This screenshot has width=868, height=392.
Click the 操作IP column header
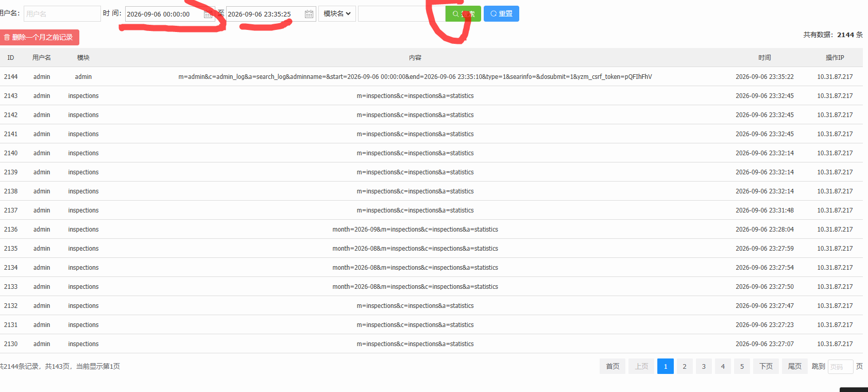[x=835, y=58]
